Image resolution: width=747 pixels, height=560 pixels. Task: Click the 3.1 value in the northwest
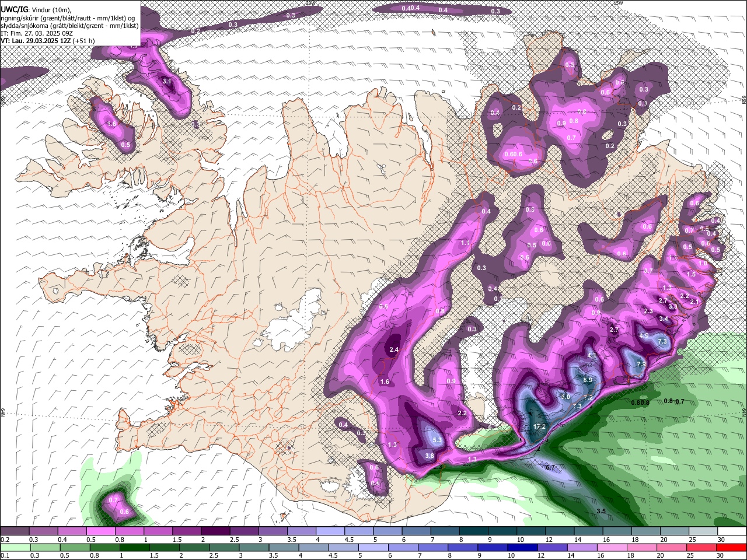pos(166,81)
